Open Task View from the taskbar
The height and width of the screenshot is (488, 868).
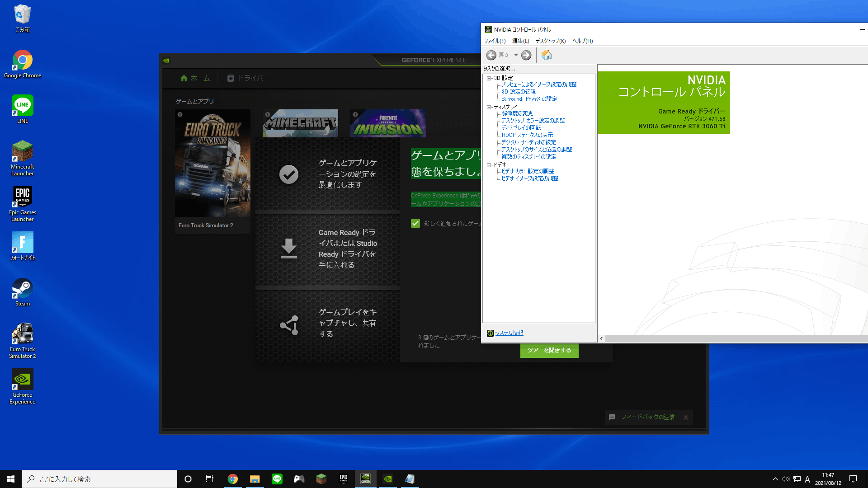tap(210, 479)
